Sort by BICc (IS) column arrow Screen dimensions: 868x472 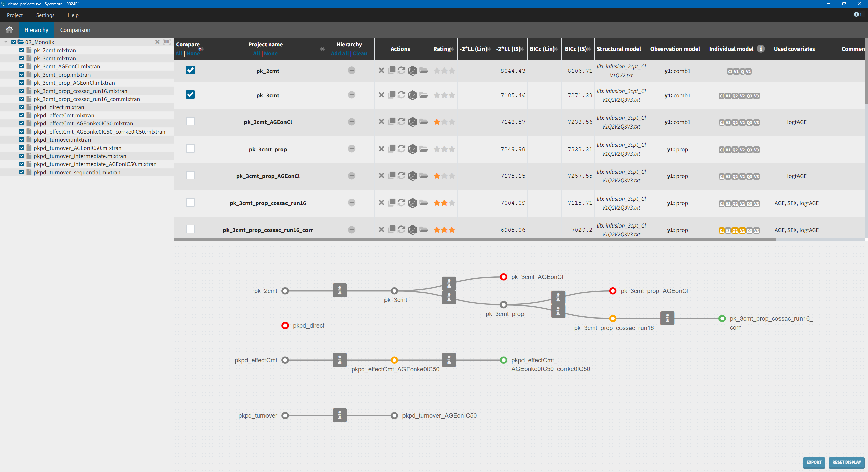[x=589, y=49]
